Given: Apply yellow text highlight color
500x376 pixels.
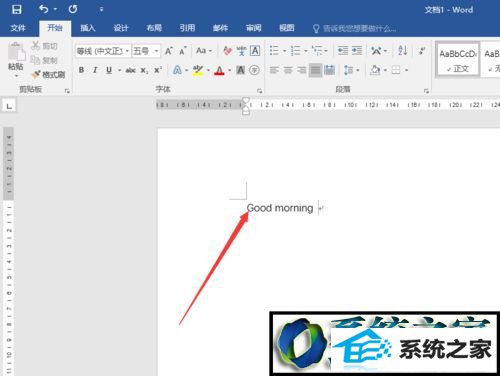Looking at the screenshot, I should pyautogui.click(x=198, y=70).
